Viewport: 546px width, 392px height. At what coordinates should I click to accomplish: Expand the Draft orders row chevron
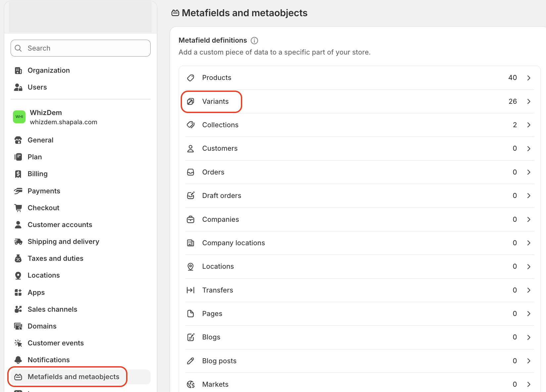pyautogui.click(x=529, y=196)
